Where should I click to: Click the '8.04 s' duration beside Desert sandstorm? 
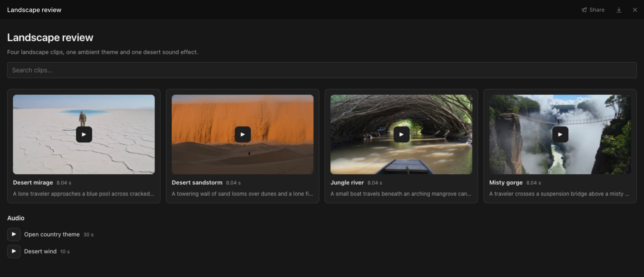(x=233, y=183)
